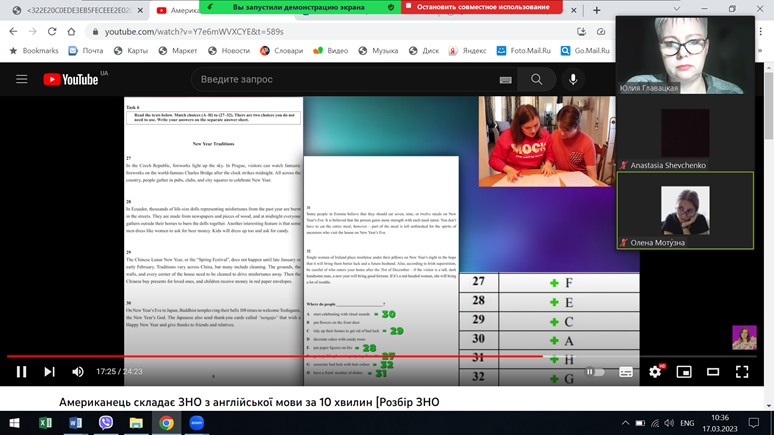Reload the current page
This screenshot has width=774, height=435.
tap(52, 31)
